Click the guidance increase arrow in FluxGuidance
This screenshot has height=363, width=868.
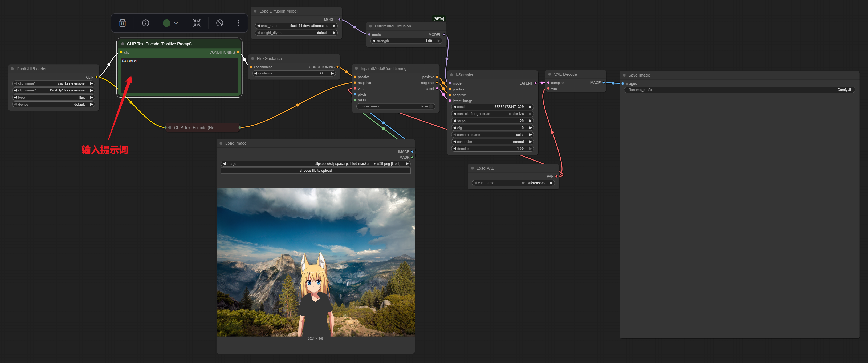(332, 74)
